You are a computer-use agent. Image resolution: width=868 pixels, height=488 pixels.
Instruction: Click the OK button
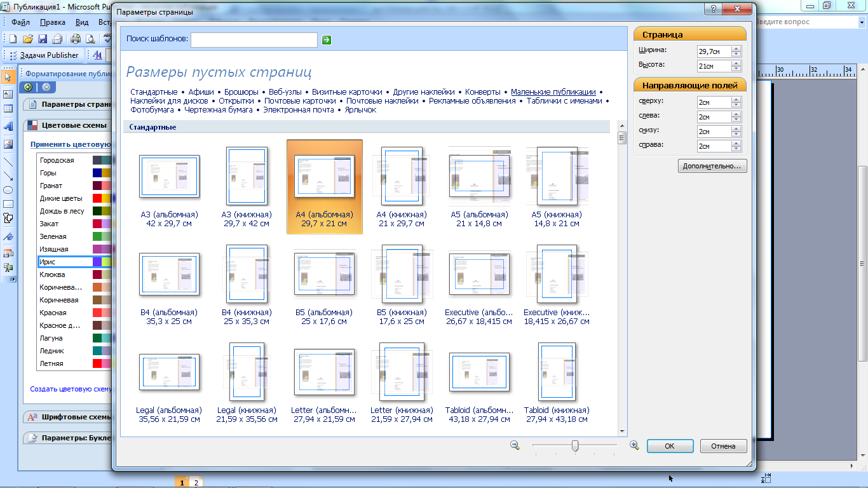tap(670, 446)
